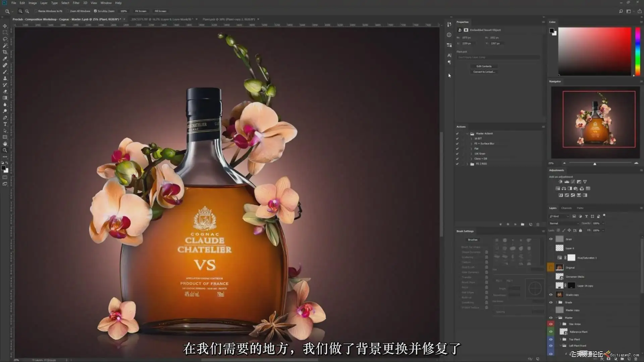Click the Fit Screen button

pyautogui.click(x=141, y=11)
